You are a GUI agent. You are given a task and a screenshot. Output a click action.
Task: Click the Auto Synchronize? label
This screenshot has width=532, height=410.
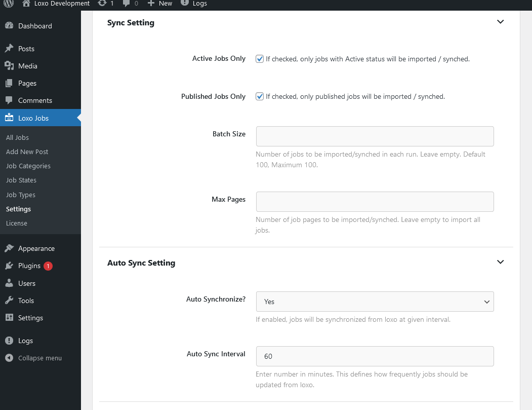[x=216, y=299]
